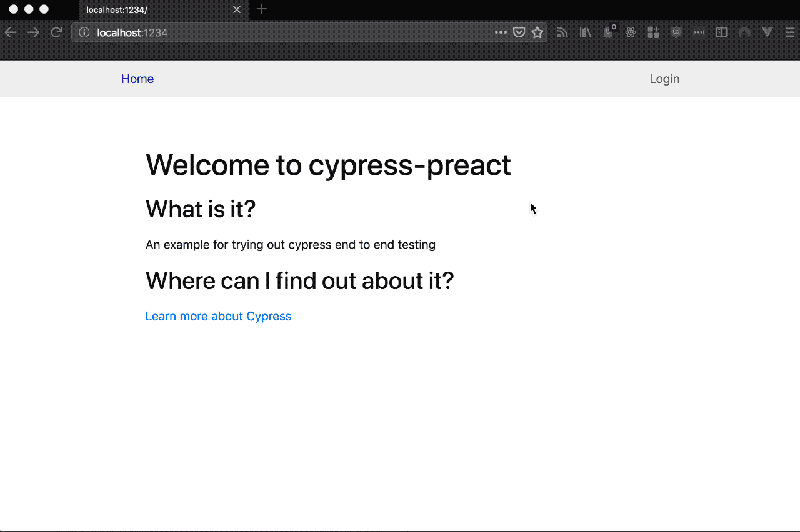
Task: Bookmark this page with the star
Action: click(x=537, y=32)
